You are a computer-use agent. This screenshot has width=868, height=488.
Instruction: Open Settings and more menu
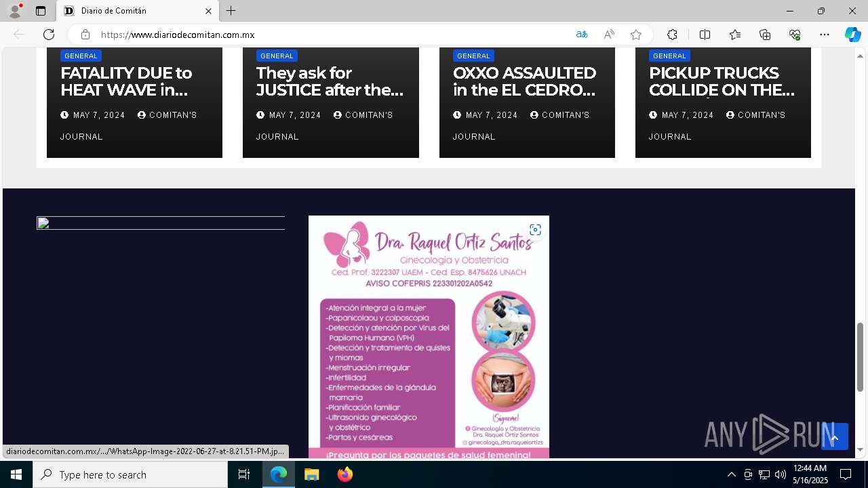click(x=825, y=35)
